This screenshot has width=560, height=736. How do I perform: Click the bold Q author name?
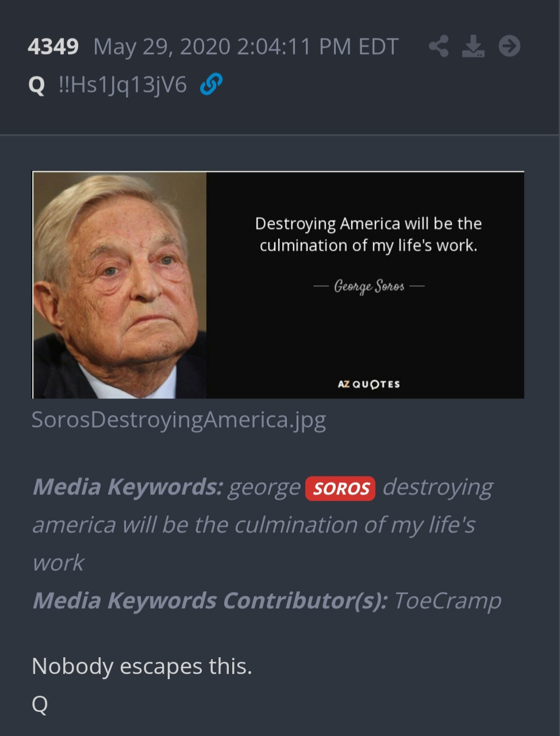tap(36, 85)
